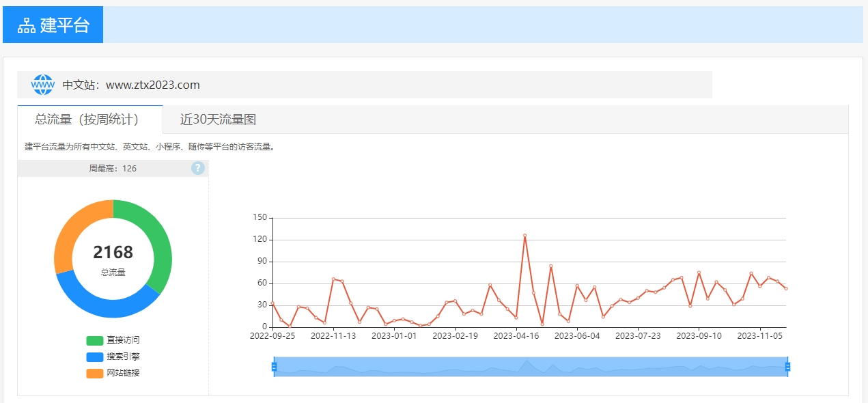Click the last data point on the line chart
The height and width of the screenshot is (403, 868).
786,288
